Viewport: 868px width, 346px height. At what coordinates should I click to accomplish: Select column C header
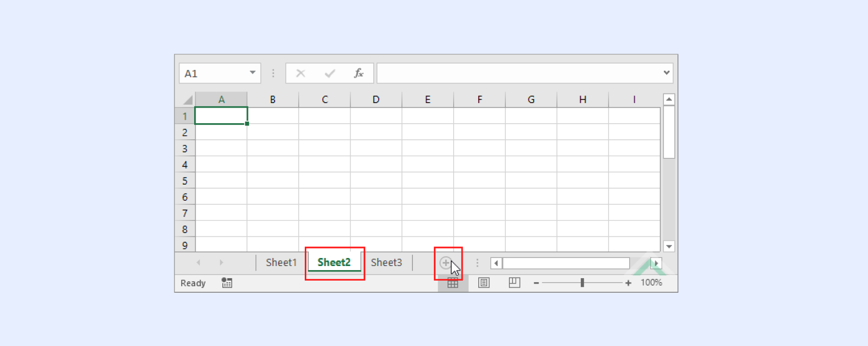pyautogui.click(x=324, y=100)
